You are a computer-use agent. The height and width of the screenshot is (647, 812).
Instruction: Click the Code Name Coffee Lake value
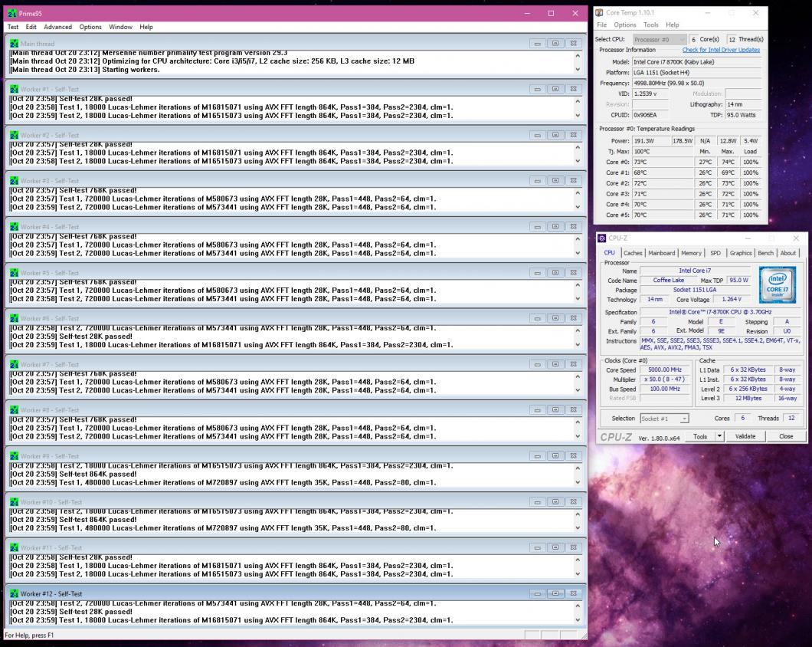[668, 280]
